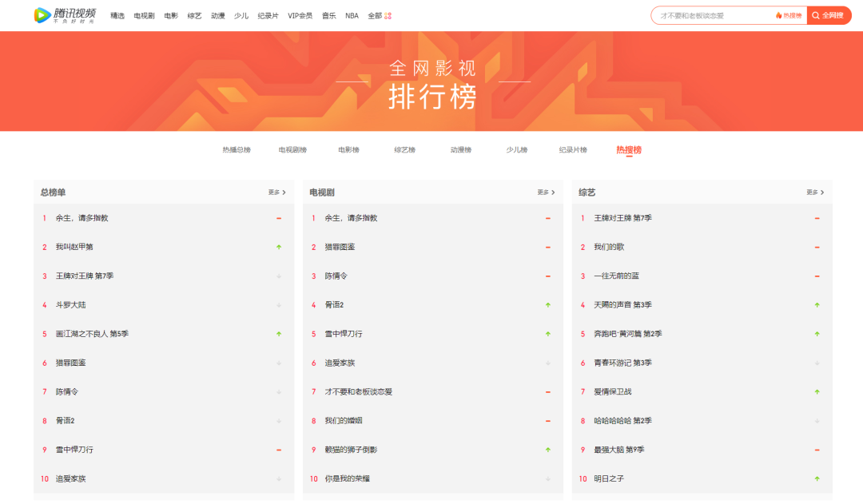Image resolution: width=863 pixels, height=504 pixels.
Task: Expand 更多 in the 总榜单 panel
Action: (x=276, y=192)
